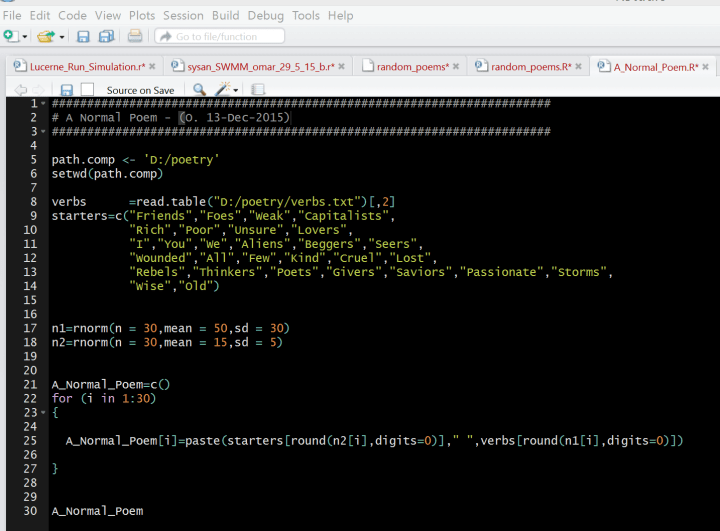Expand the recent files dropdown arrow
The width and height of the screenshot is (720, 531).
(x=60, y=37)
